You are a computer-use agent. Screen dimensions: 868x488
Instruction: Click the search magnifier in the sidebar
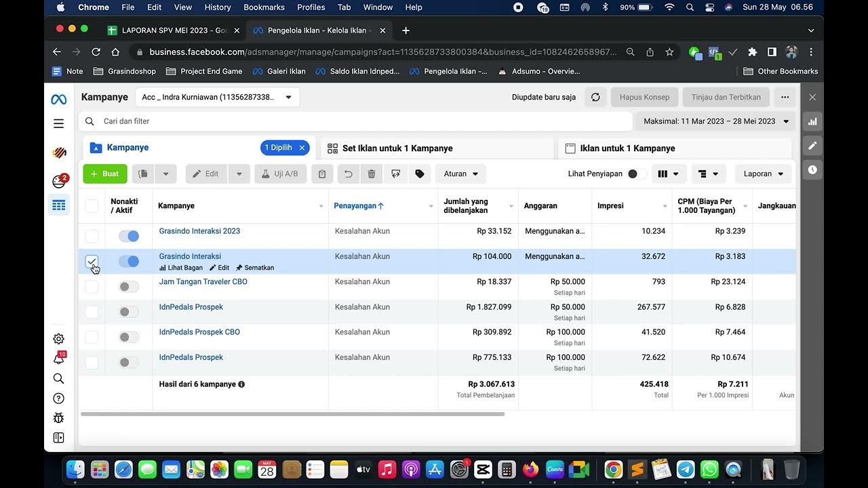click(59, 378)
